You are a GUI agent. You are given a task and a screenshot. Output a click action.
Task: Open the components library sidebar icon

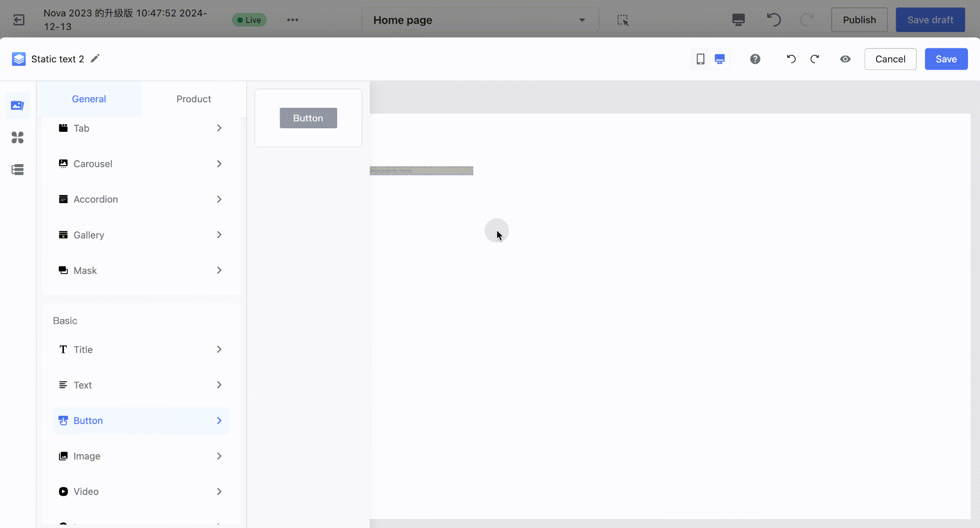[x=17, y=105]
